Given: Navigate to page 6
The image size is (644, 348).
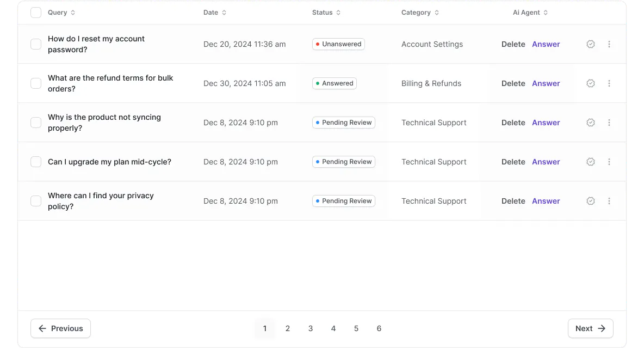Looking at the screenshot, I should tap(379, 328).
